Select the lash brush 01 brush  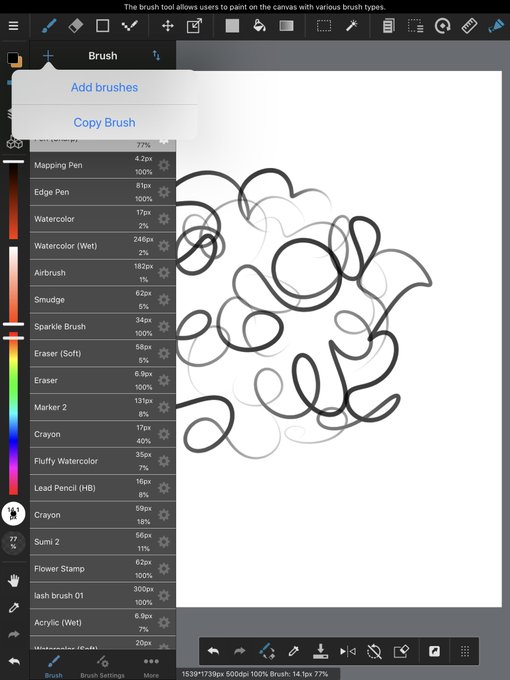(x=103, y=595)
